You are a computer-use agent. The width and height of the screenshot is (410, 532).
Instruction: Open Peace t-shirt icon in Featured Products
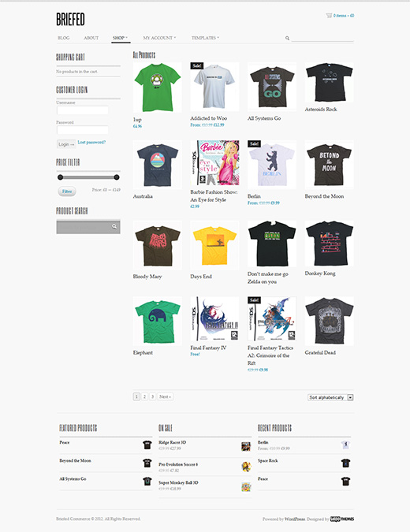pos(147,445)
